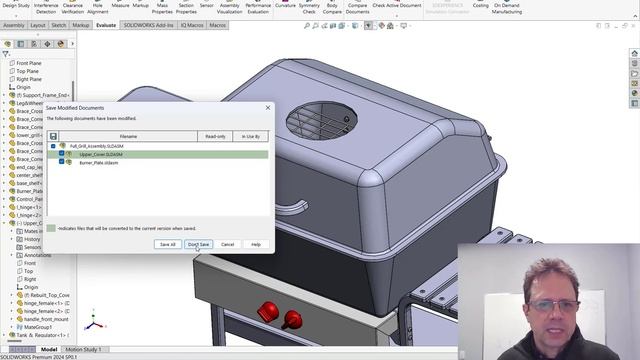640x360 pixels.
Task: Click the Read-only column header
Action: tap(215, 136)
